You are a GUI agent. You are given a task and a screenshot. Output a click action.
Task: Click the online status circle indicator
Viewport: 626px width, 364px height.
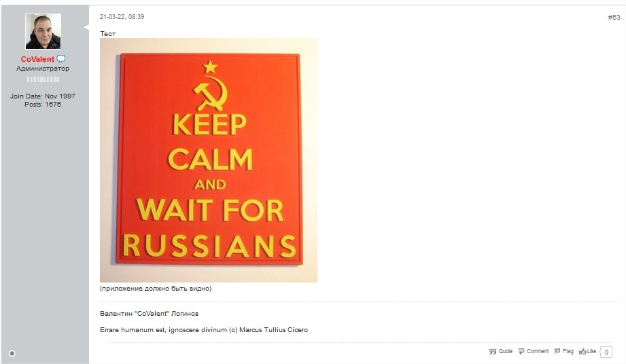(12, 353)
